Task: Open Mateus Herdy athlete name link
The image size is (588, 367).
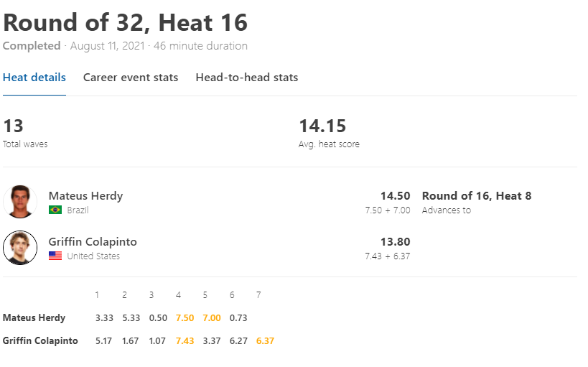Action: (86, 196)
